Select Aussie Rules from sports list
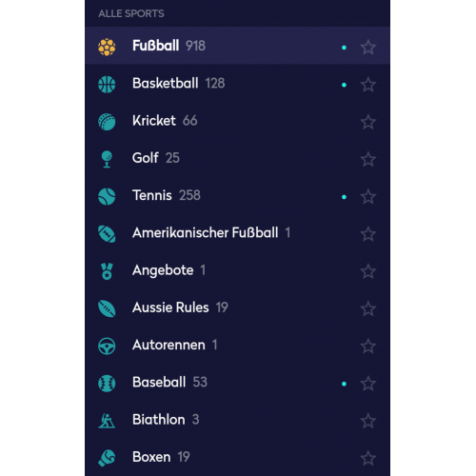Screen dimensions: 476x476 [x=237, y=308]
